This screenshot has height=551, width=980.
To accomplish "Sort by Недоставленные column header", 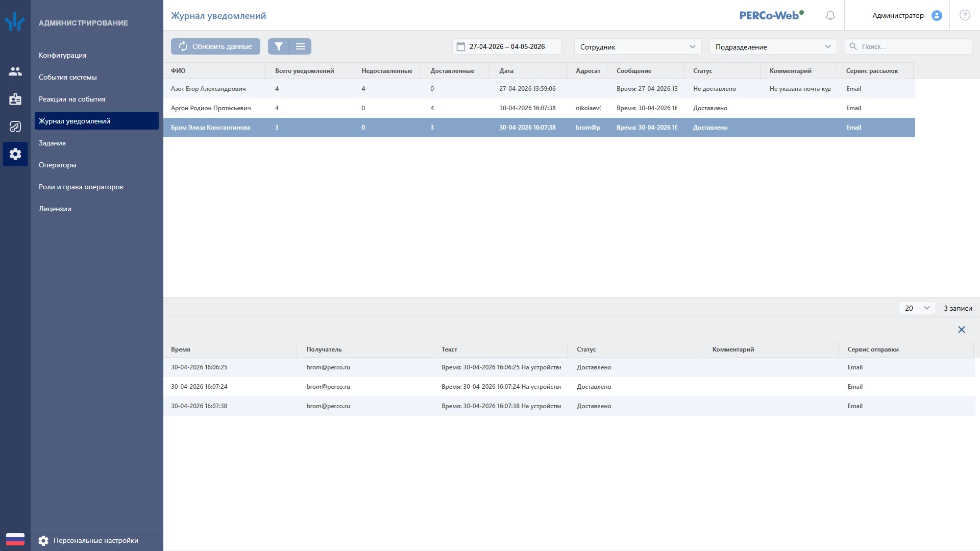I will click(x=386, y=71).
